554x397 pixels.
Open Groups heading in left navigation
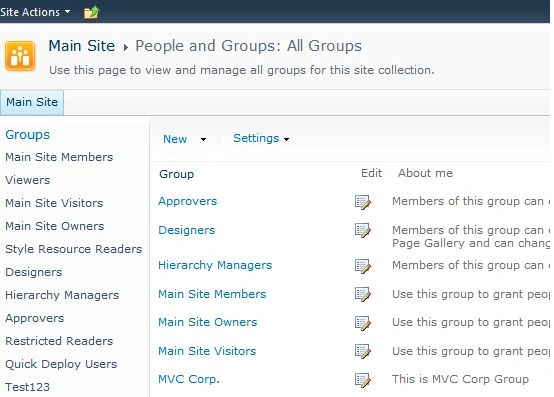[28, 135]
